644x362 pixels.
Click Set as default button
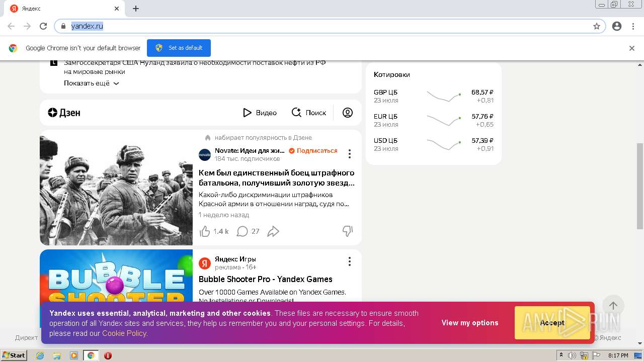pos(179,48)
